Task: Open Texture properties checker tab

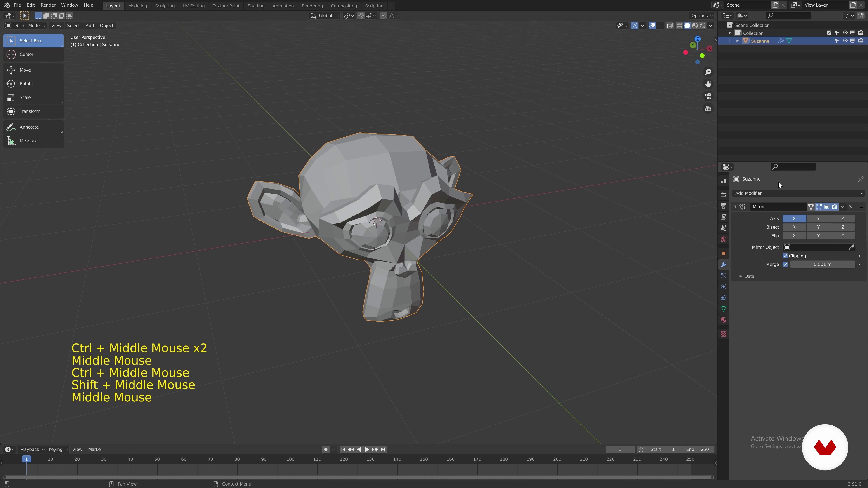Action: coord(723,334)
